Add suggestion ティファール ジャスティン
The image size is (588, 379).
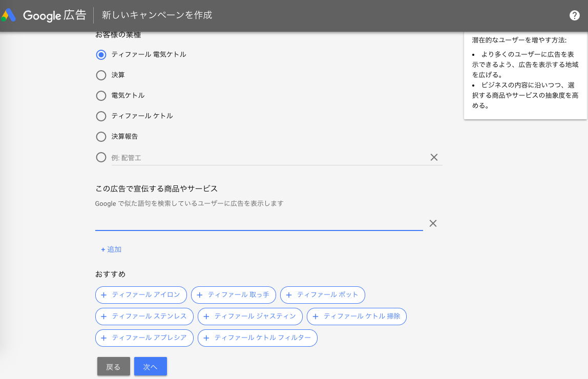250,317
